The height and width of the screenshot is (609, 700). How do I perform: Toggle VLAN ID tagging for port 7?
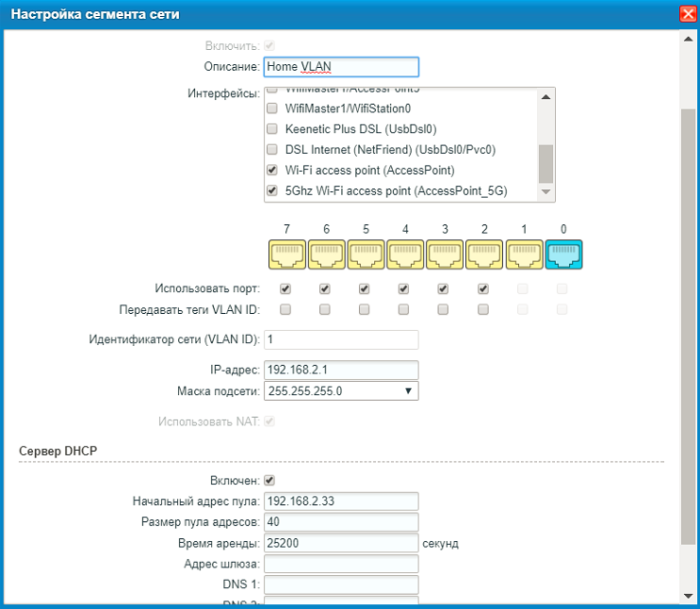[285, 309]
